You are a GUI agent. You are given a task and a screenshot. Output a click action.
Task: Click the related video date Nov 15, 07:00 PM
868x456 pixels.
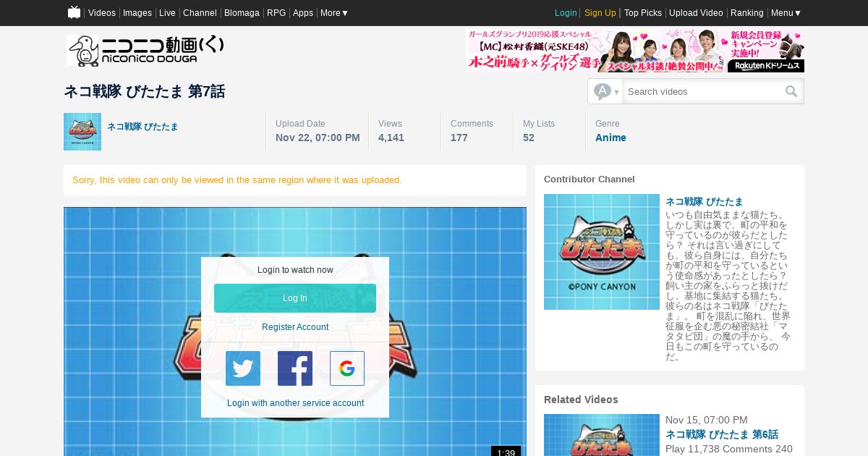707,420
